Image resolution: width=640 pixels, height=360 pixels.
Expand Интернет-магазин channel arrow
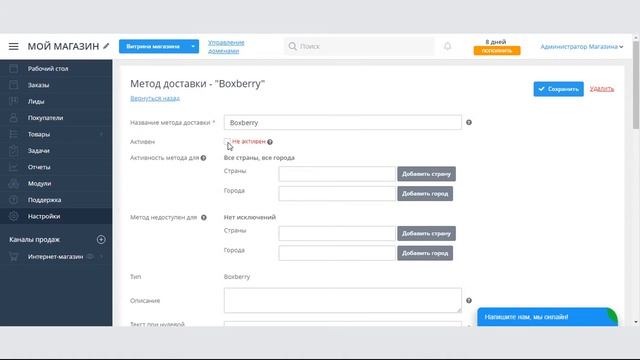click(101, 256)
